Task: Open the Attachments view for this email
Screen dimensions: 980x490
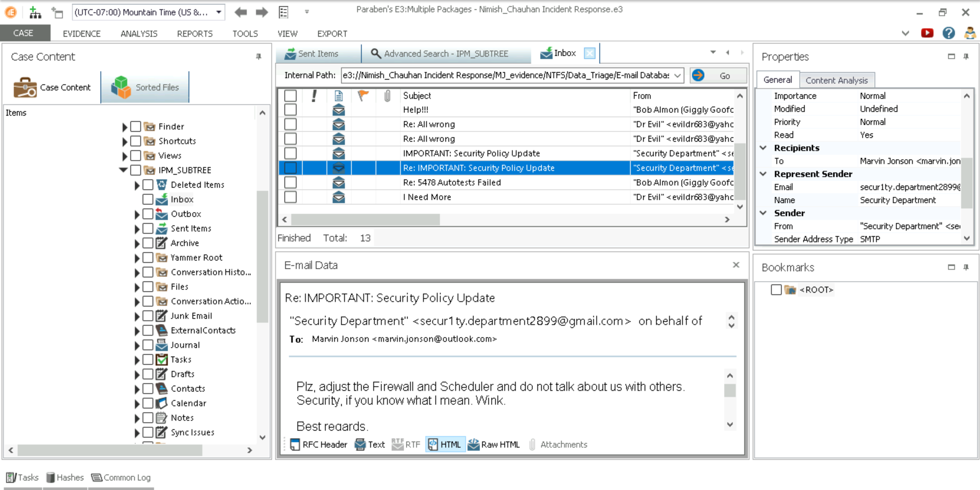Action: tap(558, 445)
